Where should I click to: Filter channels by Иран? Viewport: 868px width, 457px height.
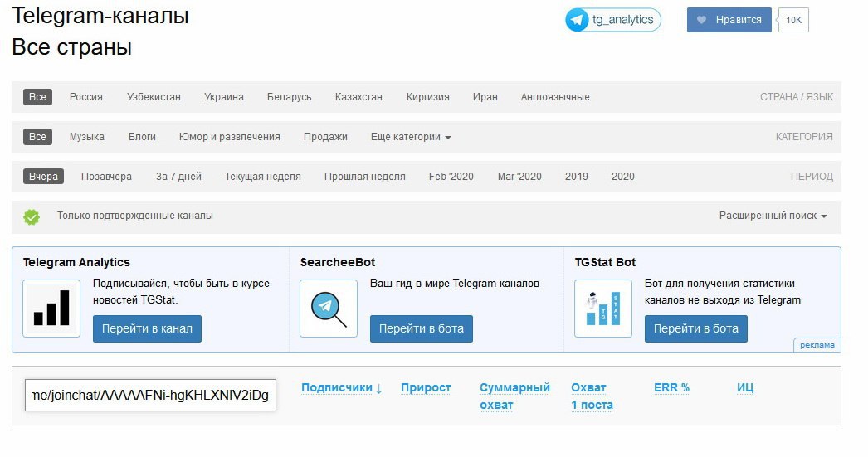[485, 97]
